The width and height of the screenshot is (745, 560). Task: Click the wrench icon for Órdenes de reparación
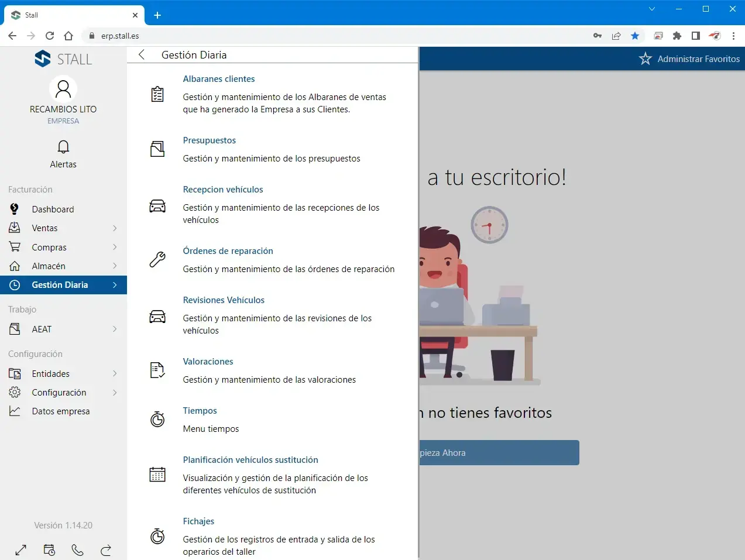(x=157, y=259)
